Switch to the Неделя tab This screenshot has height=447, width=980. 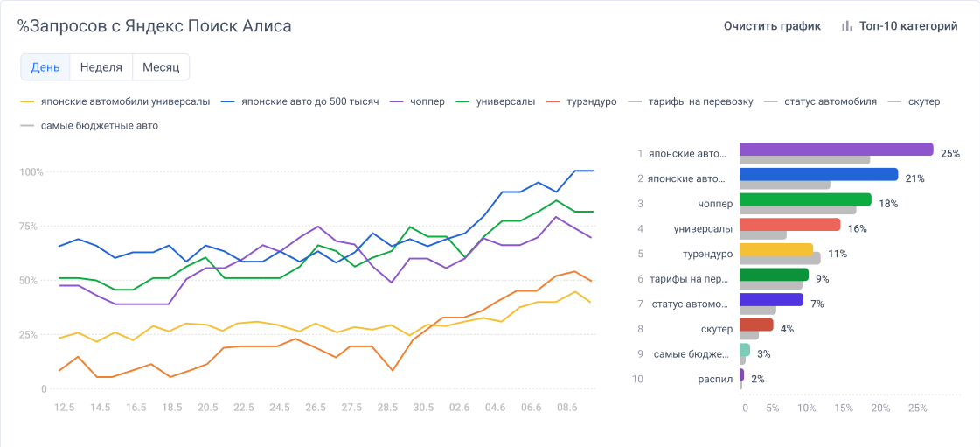coord(101,67)
